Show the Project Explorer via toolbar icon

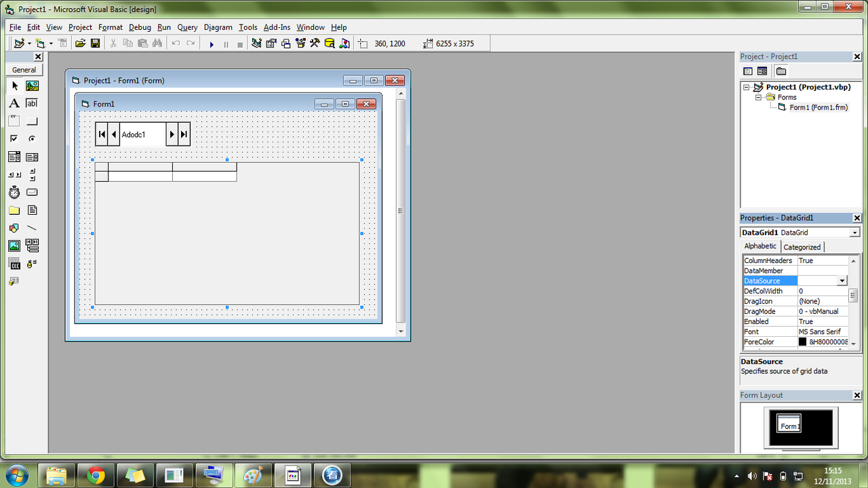tap(256, 43)
